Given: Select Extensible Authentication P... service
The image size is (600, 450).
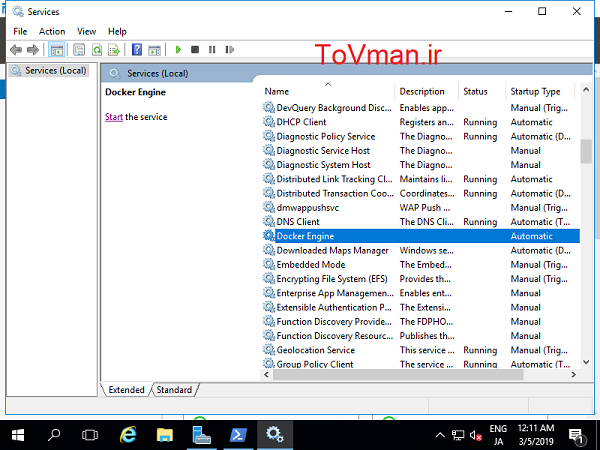Looking at the screenshot, I should click(x=334, y=307).
